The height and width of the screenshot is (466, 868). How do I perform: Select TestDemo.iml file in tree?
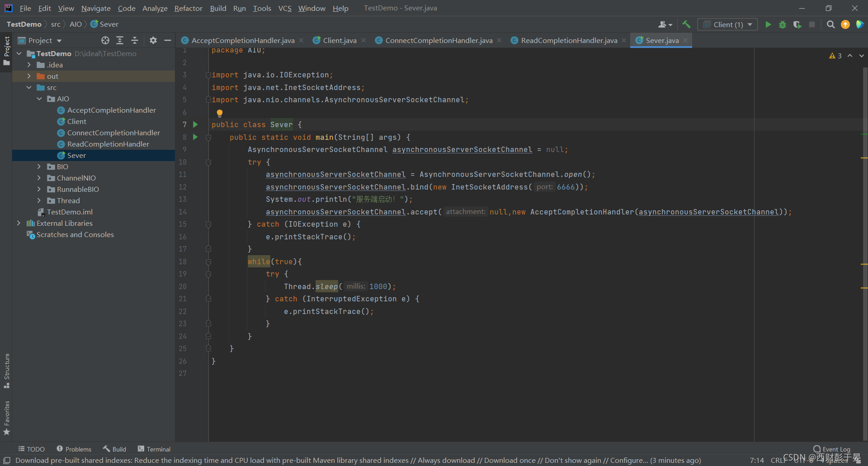[70, 212]
